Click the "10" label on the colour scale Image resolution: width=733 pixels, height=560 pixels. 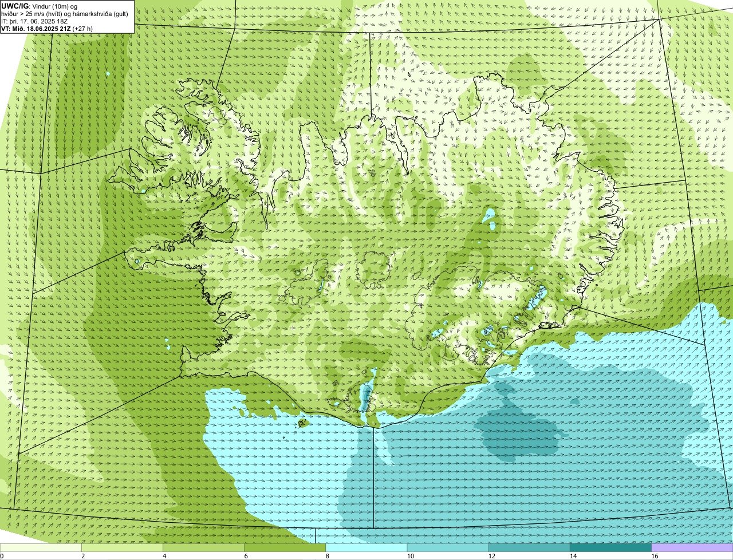410,556
